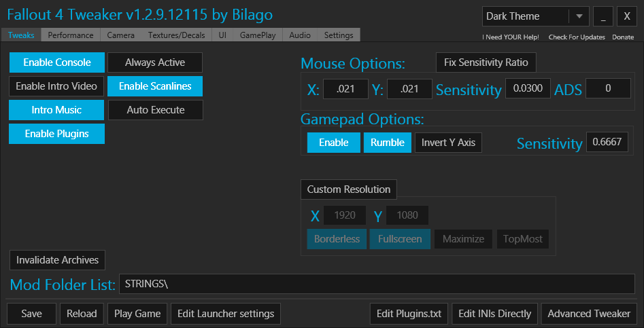Toggle TopMost window option

pyautogui.click(x=523, y=239)
